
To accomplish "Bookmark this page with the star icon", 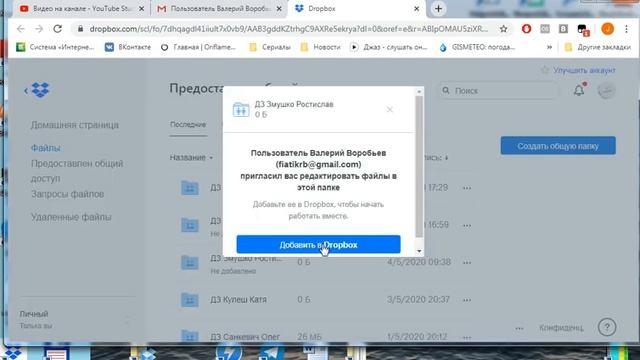I will tap(504, 29).
